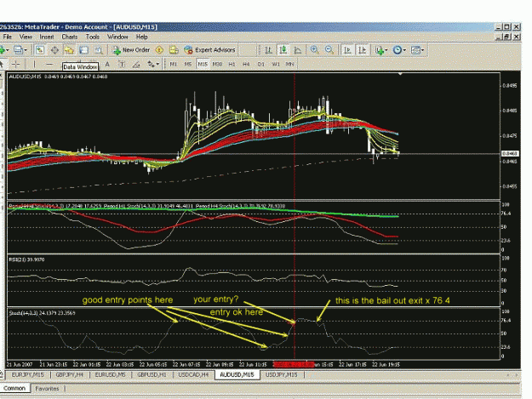532x399 pixels.
Task: Open the View menu
Action: pos(26,37)
